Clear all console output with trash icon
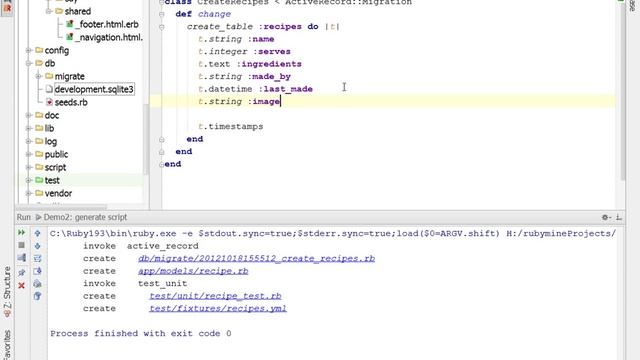This screenshot has width=640, height=360. pyautogui.click(x=38, y=296)
